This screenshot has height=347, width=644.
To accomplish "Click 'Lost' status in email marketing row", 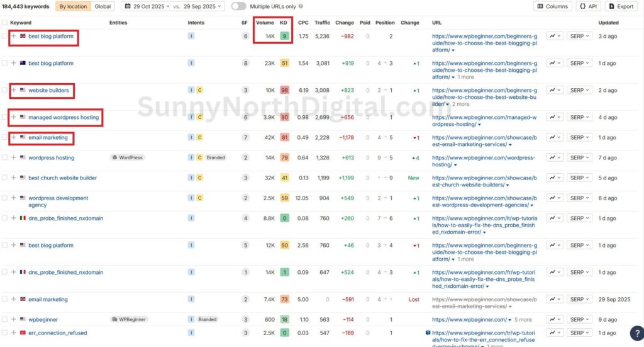I will 414,299.
